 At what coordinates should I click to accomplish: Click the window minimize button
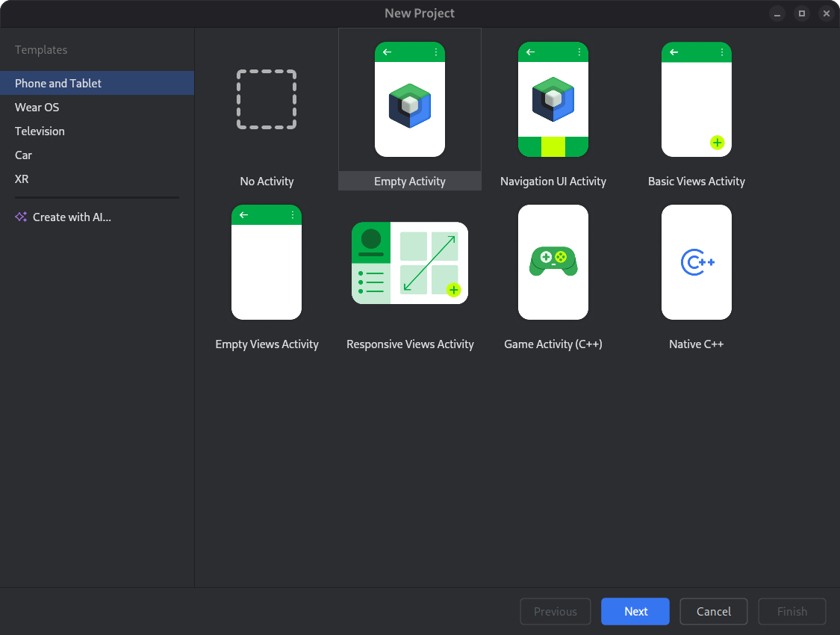tap(777, 13)
